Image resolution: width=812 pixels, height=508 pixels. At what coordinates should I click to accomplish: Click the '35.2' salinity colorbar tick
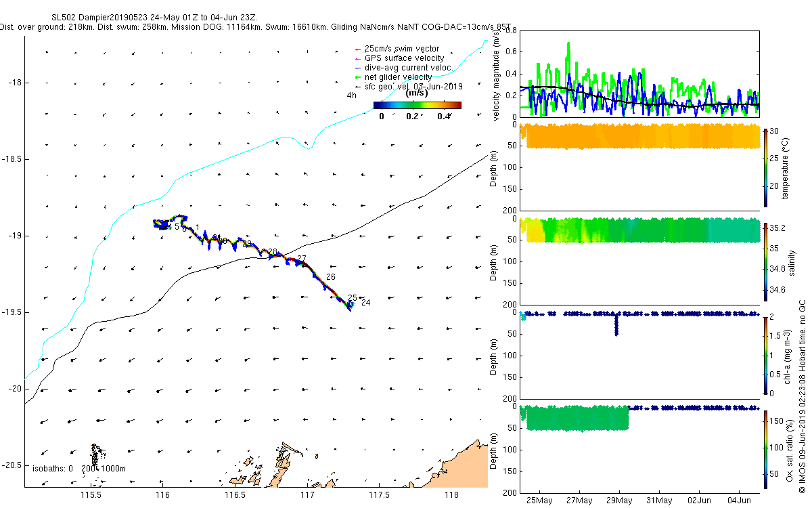[x=776, y=228]
